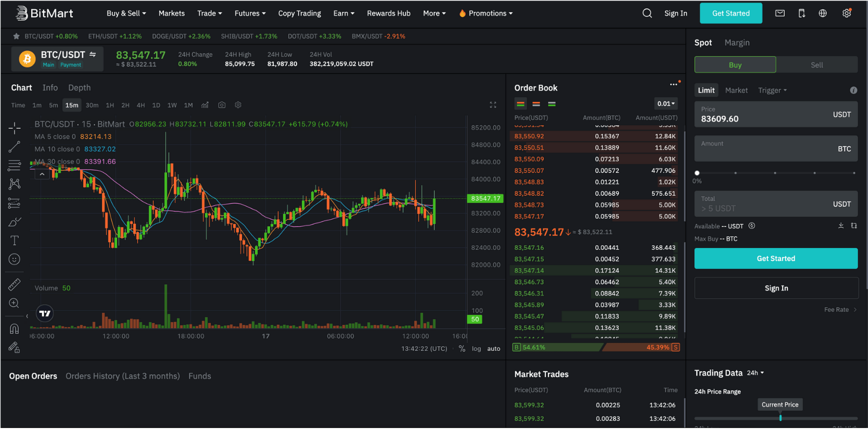This screenshot has width=868, height=429.
Task: Select the forecasting and measurement tool
Action: (x=15, y=203)
